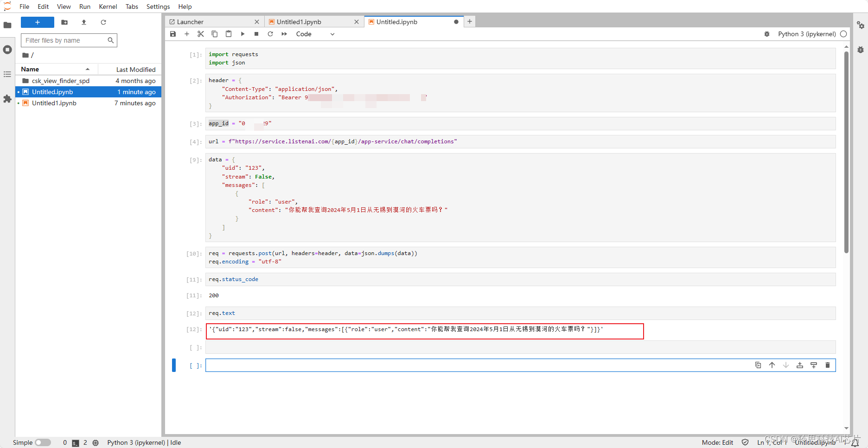
Task: Save the notebook
Action: 173,34
